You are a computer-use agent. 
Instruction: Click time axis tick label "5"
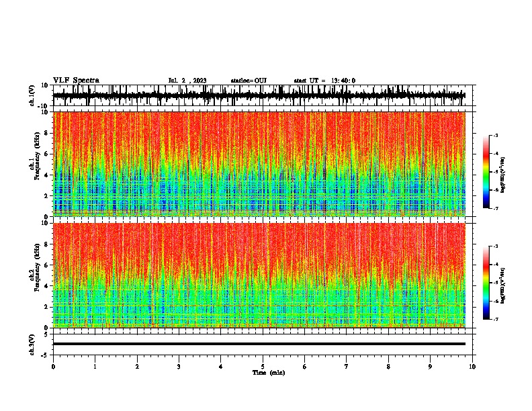[263, 367]
